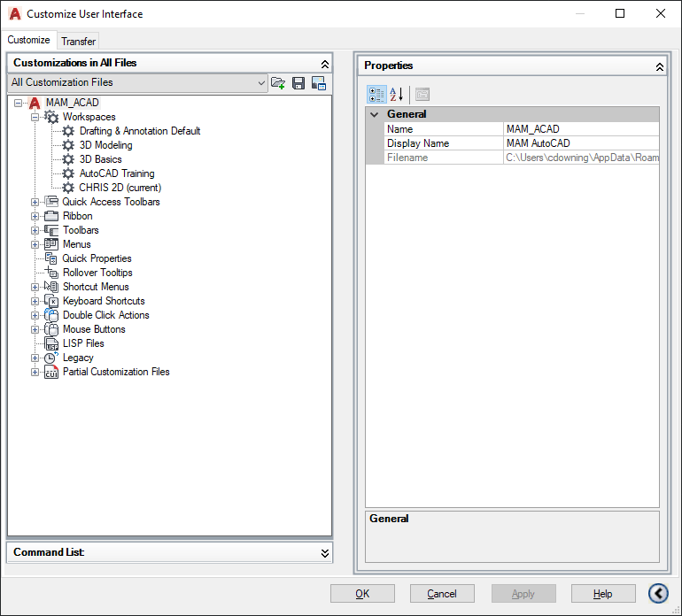
Task: Click the Keyboard Shortcuts icon
Action: pos(51,301)
